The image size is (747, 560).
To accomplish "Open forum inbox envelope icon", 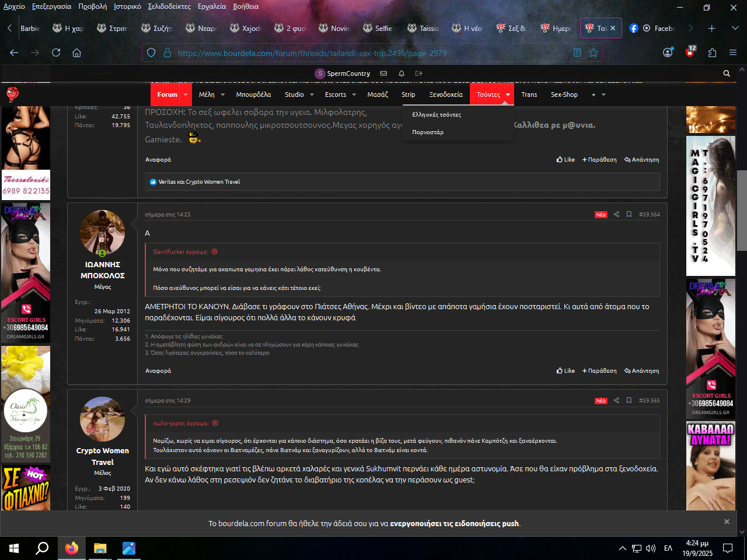I will (x=383, y=73).
